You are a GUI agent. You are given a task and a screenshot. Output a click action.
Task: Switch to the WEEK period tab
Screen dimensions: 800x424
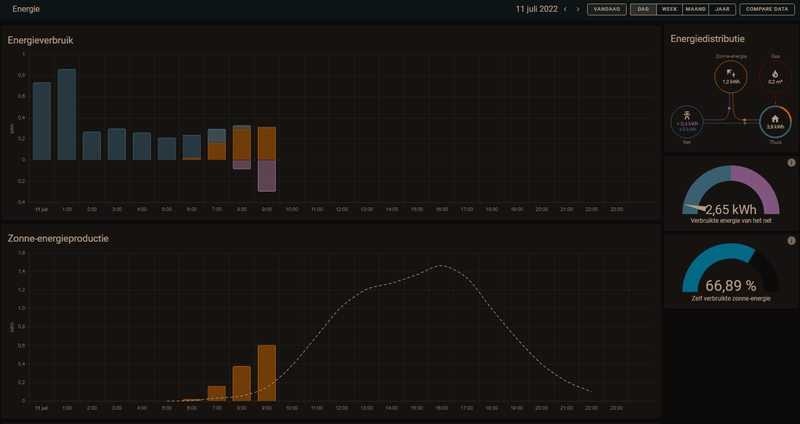[x=669, y=9]
